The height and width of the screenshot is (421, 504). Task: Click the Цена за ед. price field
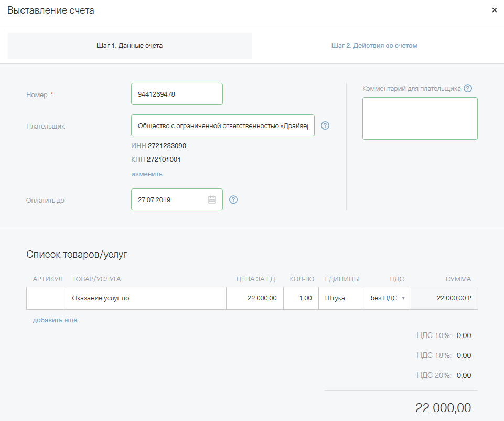[x=255, y=298]
